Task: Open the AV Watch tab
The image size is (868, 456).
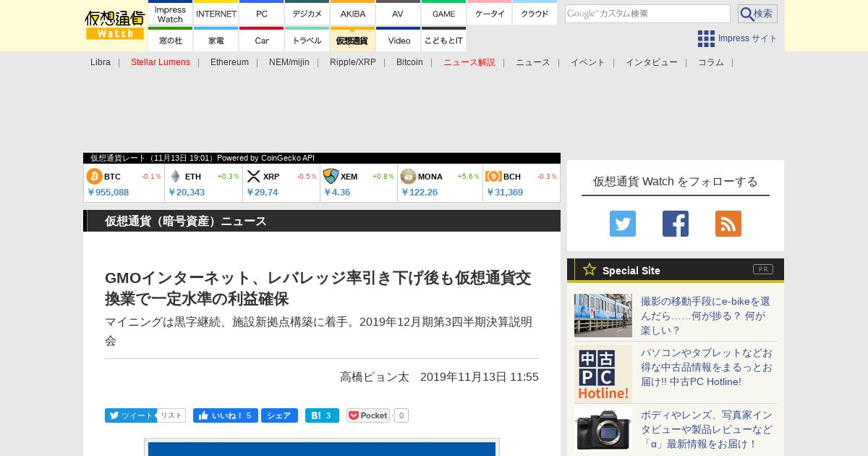Action: [x=398, y=13]
